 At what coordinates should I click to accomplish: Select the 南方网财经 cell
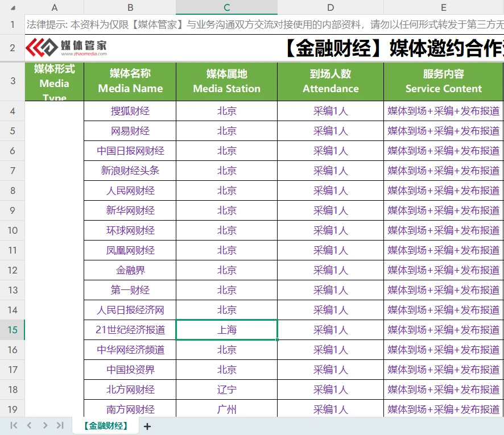coord(130,409)
